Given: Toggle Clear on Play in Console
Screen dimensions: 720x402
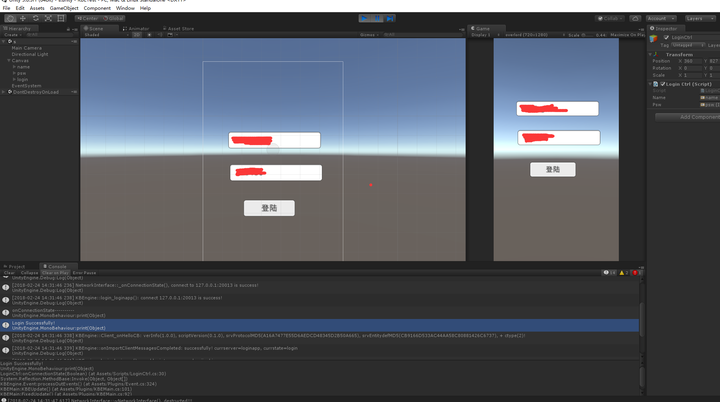Looking at the screenshot, I should [56, 273].
